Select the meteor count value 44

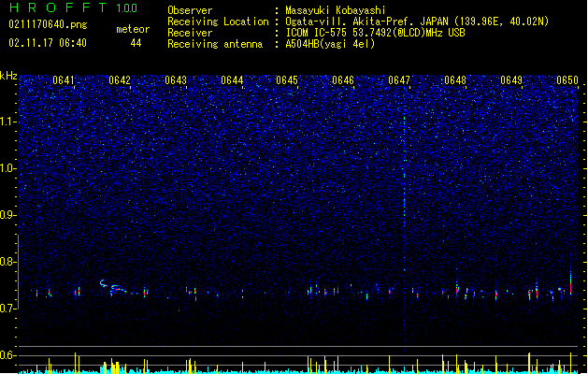pyautogui.click(x=136, y=43)
